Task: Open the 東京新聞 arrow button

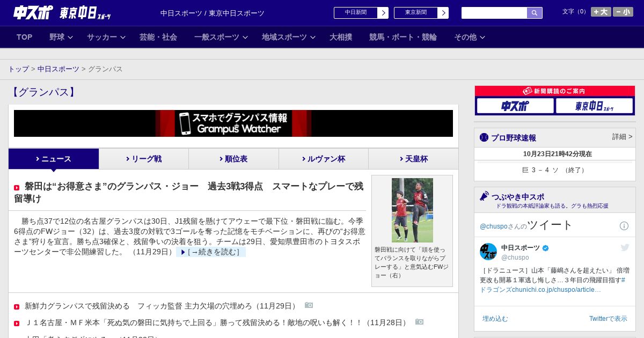Action: coord(443,13)
